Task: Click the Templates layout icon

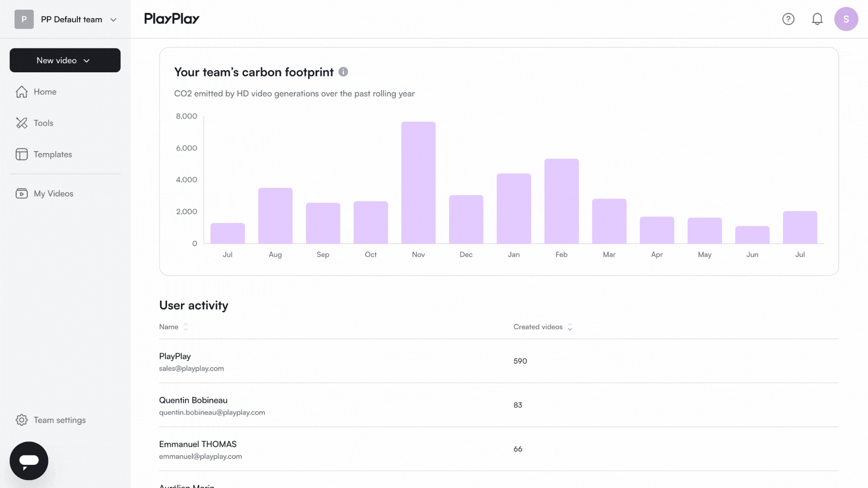Action: [22, 155]
